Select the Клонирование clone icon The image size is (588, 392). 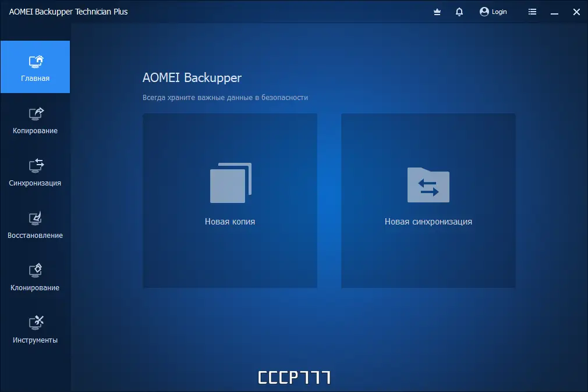pyautogui.click(x=35, y=270)
